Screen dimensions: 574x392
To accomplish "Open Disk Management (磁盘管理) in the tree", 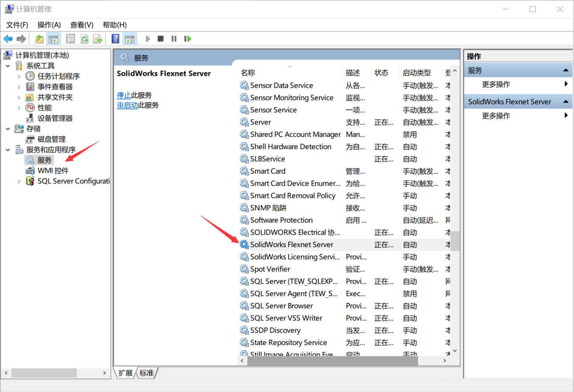I will 52,139.
